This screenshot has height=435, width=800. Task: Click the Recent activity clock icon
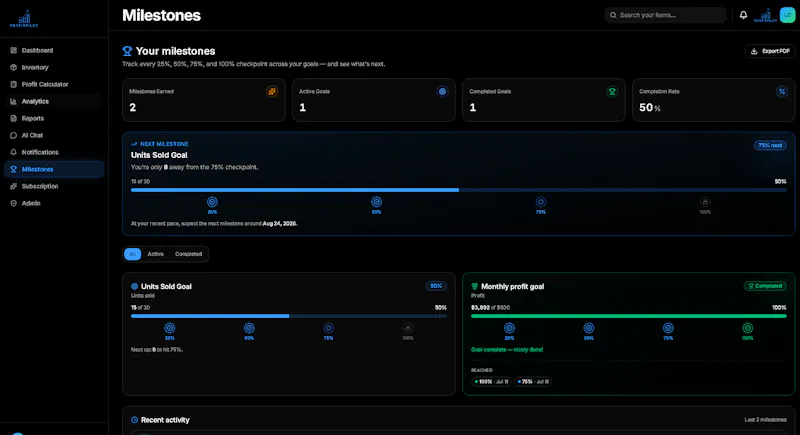pos(135,420)
